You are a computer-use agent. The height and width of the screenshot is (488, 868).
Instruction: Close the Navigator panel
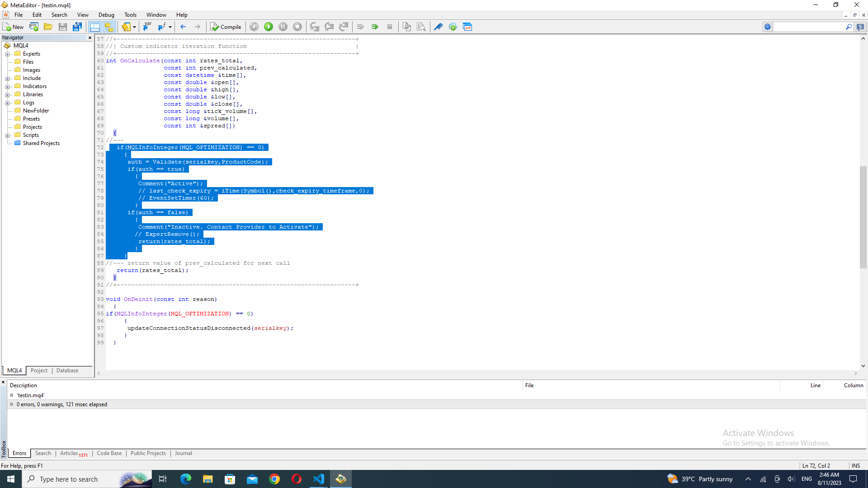(x=90, y=38)
